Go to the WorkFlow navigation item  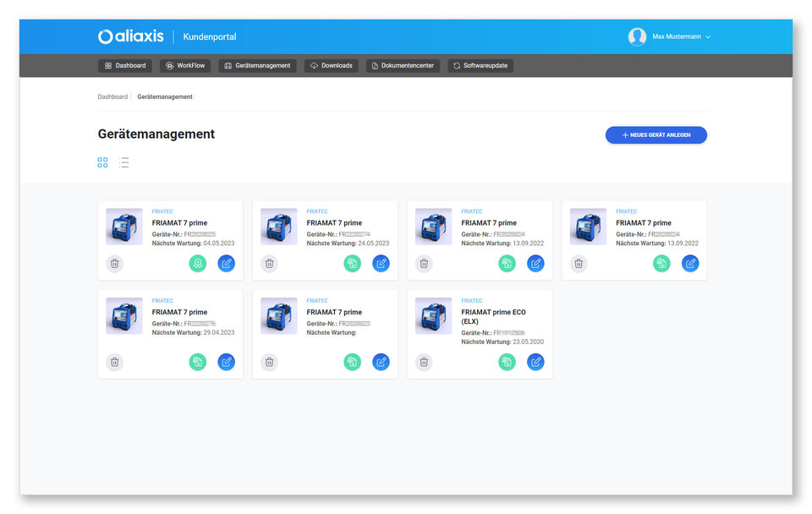click(x=185, y=66)
